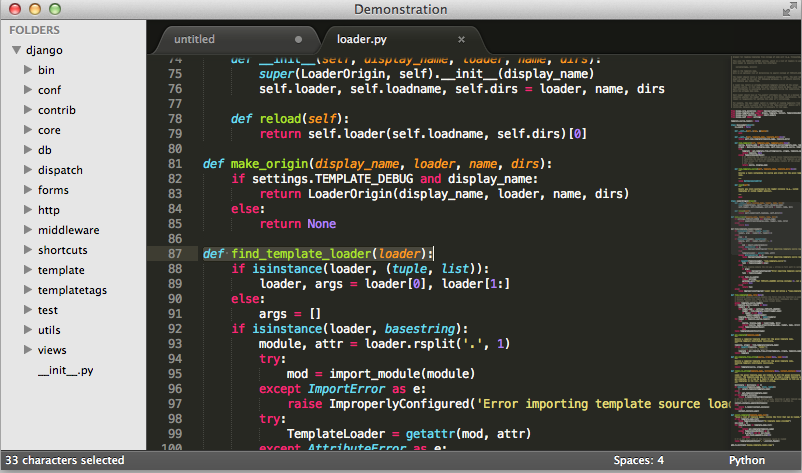Expand the db folder arrow
Image resolution: width=802 pixels, height=473 pixels.
(x=28, y=149)
